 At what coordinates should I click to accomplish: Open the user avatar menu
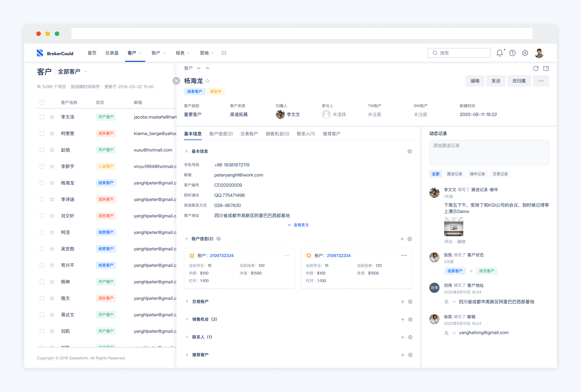[x=539, y=53]
